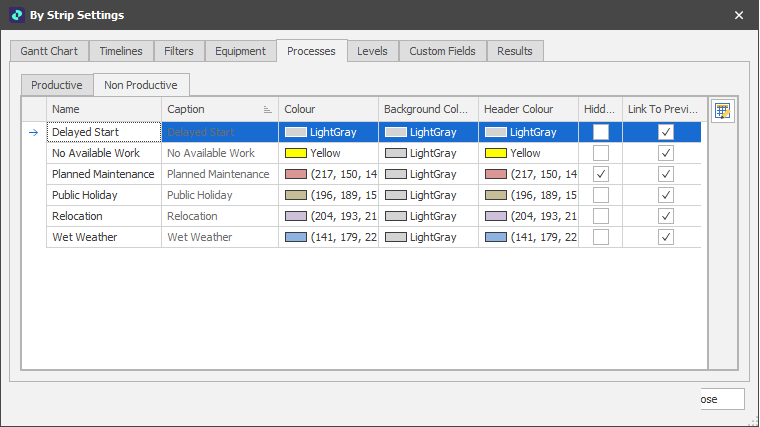Toggle Link To Previous for Delayed Start
This screenshot has height=427, width=760.
point(666,132)
